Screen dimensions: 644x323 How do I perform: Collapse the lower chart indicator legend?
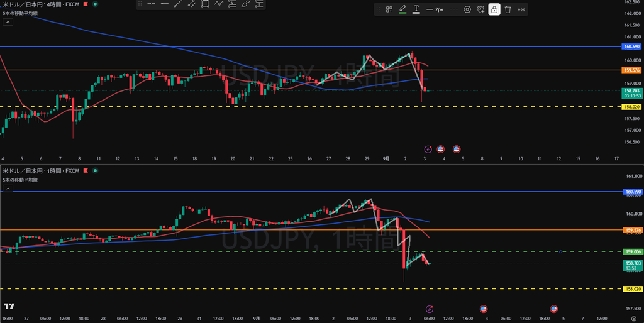tap(8, 189)
